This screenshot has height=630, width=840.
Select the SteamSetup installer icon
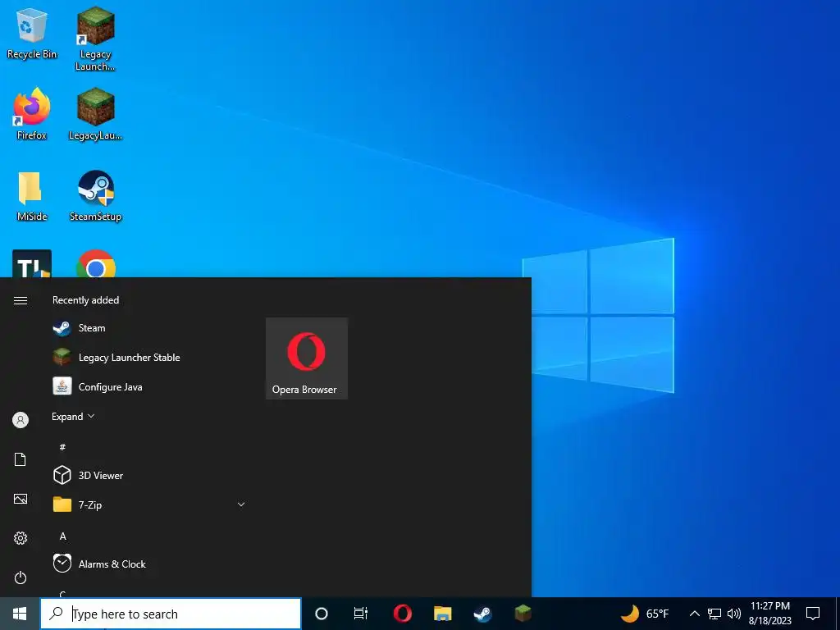[95, 196]
